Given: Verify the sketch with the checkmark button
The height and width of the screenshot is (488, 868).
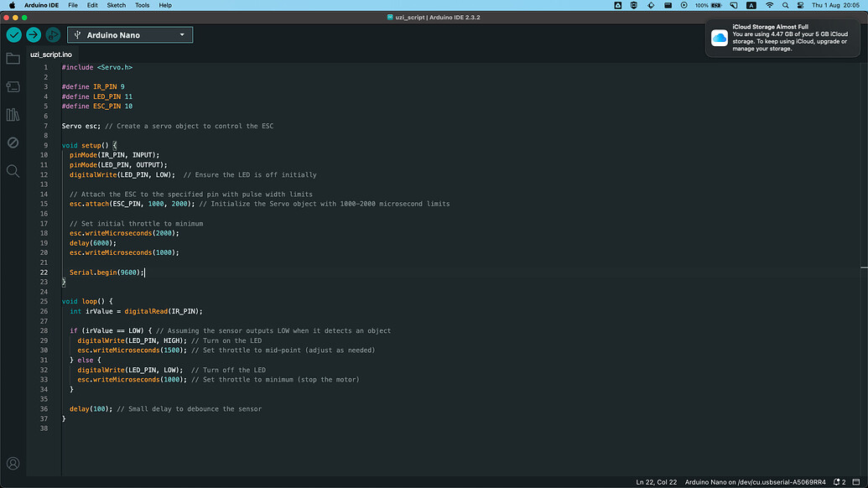Looking at the screenshot, I should (x=13, y=35).
